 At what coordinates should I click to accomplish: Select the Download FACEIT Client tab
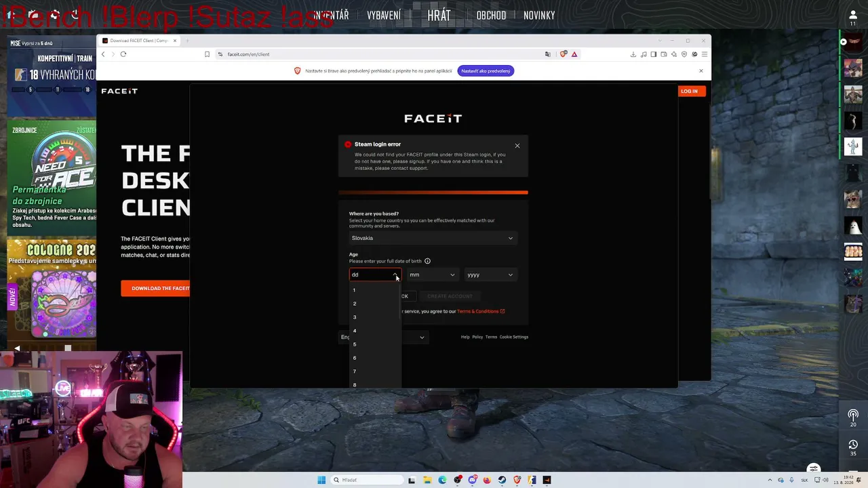139,41
